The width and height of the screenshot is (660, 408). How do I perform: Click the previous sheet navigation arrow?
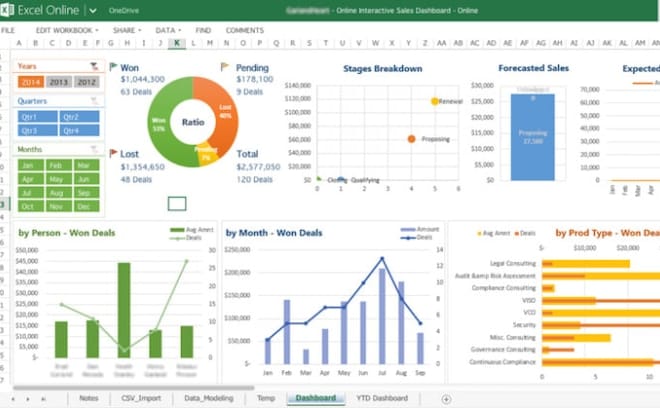[x=13, y=399]
